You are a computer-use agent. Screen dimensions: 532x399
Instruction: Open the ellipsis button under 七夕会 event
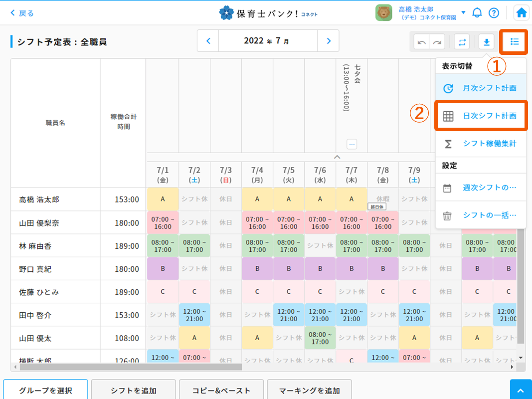click(352, 144)
